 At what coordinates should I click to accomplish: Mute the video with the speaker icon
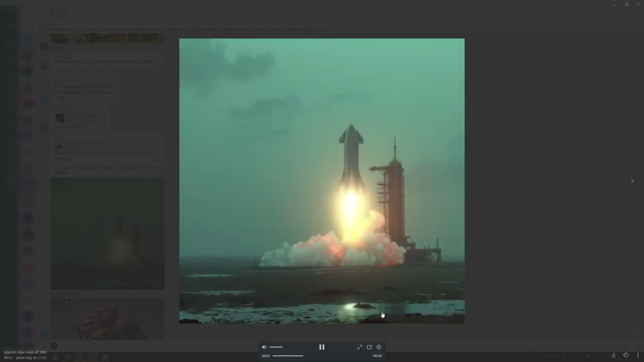[264, 347]
